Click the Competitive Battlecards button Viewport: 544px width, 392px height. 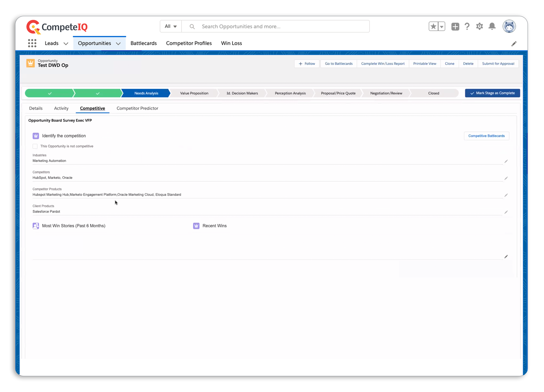(486, 135)
